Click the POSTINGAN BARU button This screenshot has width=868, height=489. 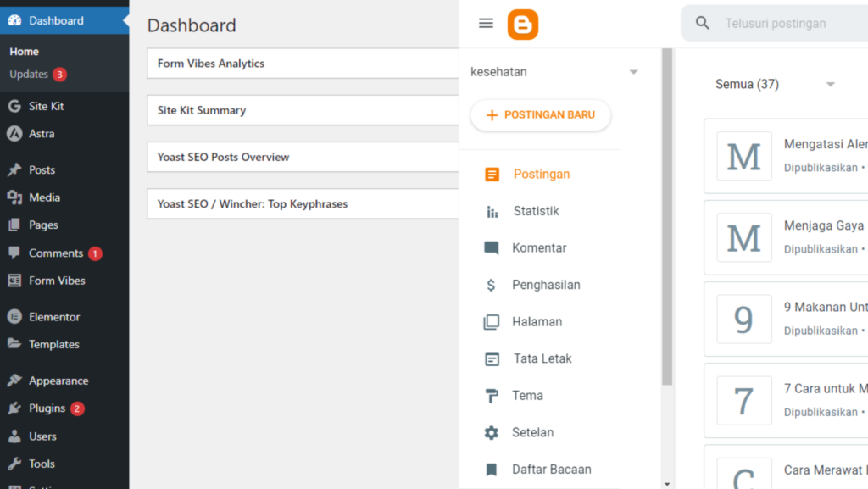pos(541,115)
